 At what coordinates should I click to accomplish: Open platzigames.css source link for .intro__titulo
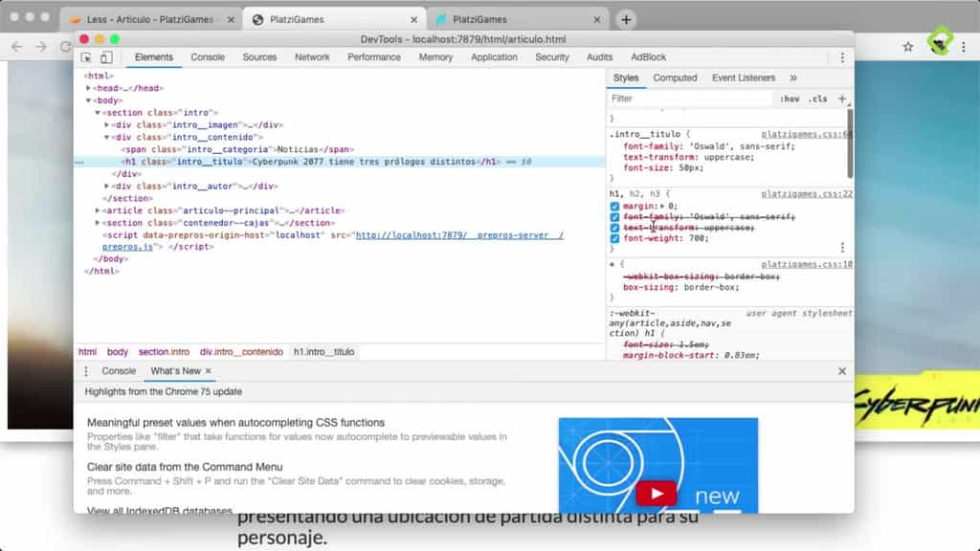coord(806,134)
